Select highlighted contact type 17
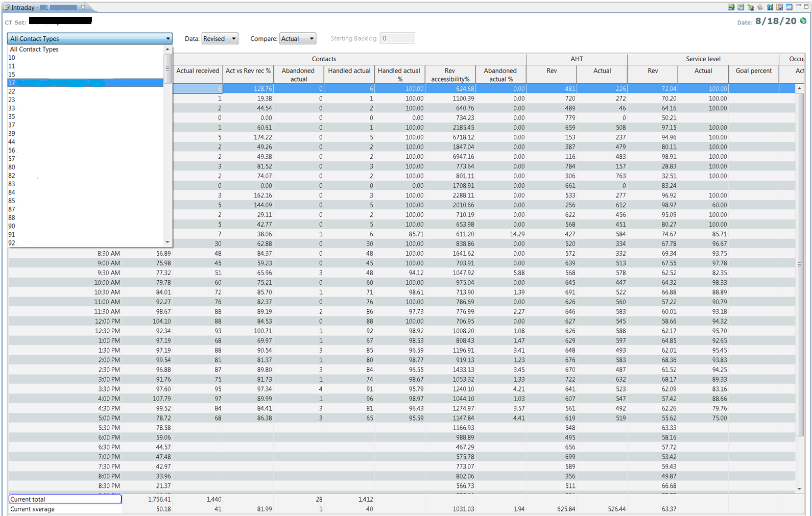Screen dimensions: 812x516 click(85, 83)
